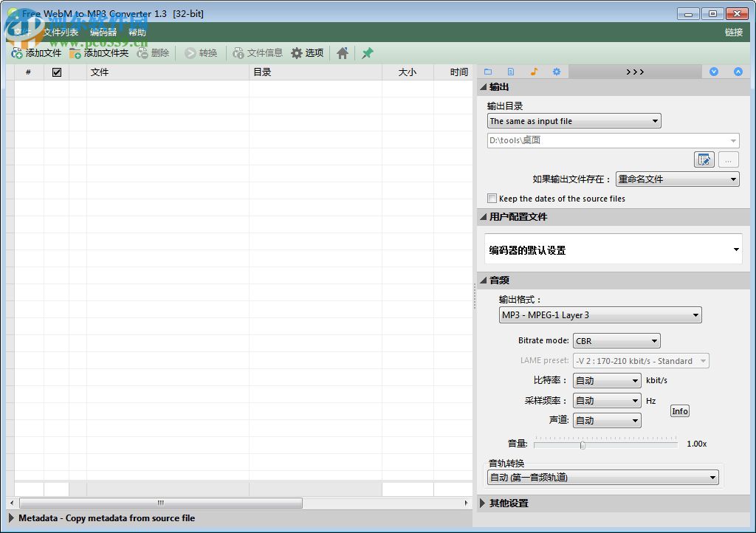Toggle the select-all checkbox in the file list header

(x=56, y=72)
